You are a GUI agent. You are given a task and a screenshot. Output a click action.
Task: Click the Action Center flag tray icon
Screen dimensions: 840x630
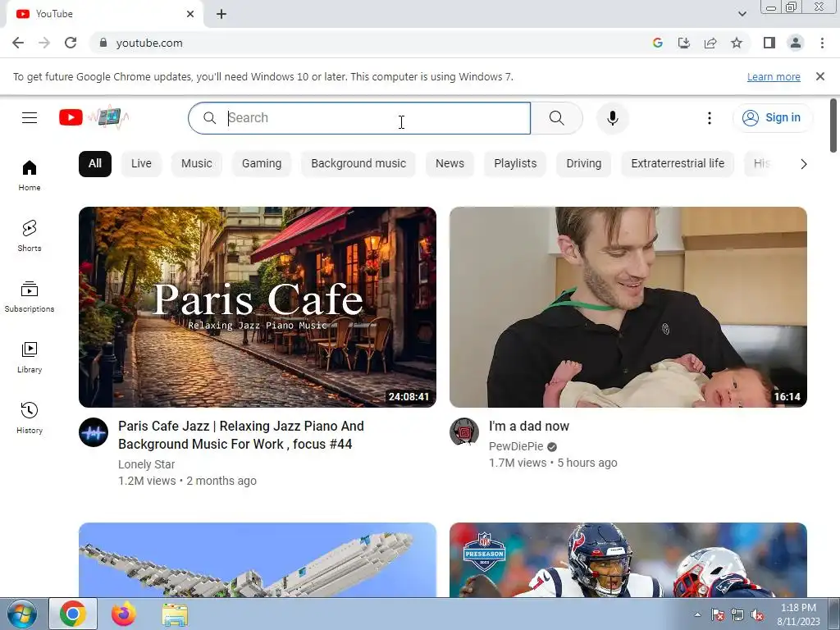point(717,615)
